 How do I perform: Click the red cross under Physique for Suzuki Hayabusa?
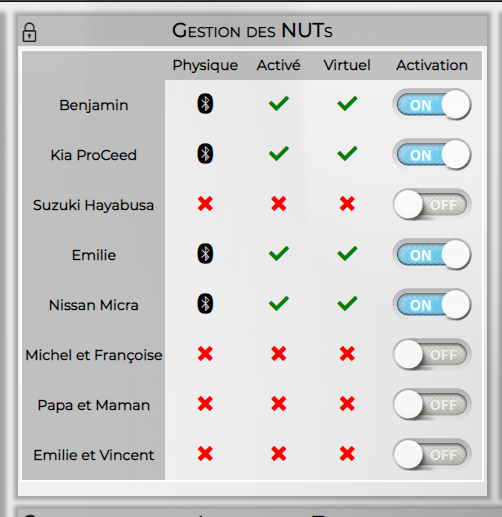coord(205,204)
